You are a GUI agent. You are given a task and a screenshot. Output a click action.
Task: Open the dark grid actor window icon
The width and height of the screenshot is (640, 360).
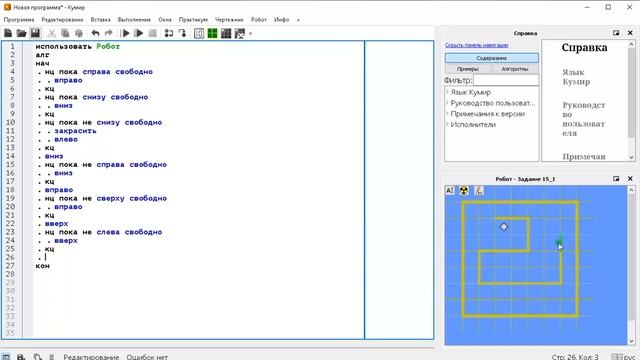[226, 33]
